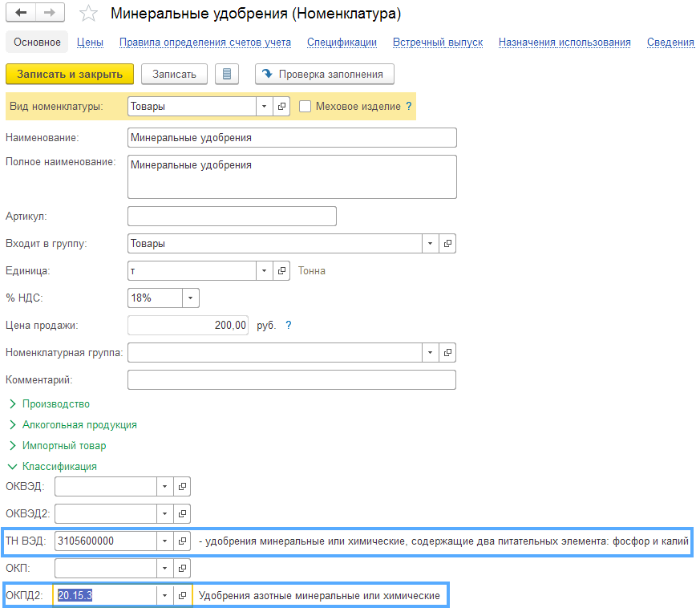The width and height of the screenshot is (696, 616).
Task: Open the list/report icon next to Записать
Action: point(227,75)
